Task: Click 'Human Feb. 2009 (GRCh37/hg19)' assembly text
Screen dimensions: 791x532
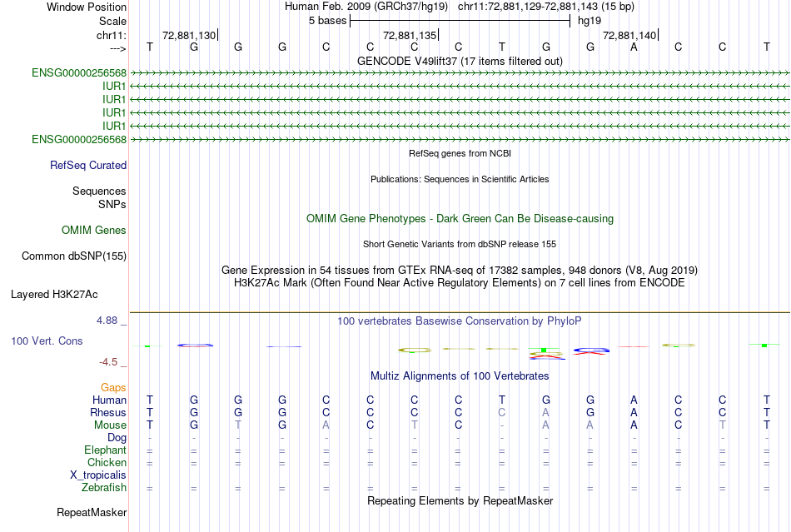Action: click(366, 7)
